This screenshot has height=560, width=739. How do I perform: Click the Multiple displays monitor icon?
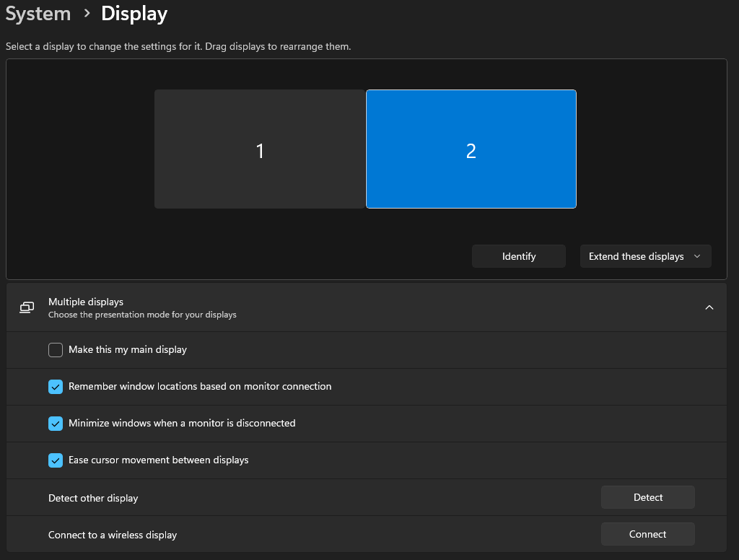tap(27, 307)
